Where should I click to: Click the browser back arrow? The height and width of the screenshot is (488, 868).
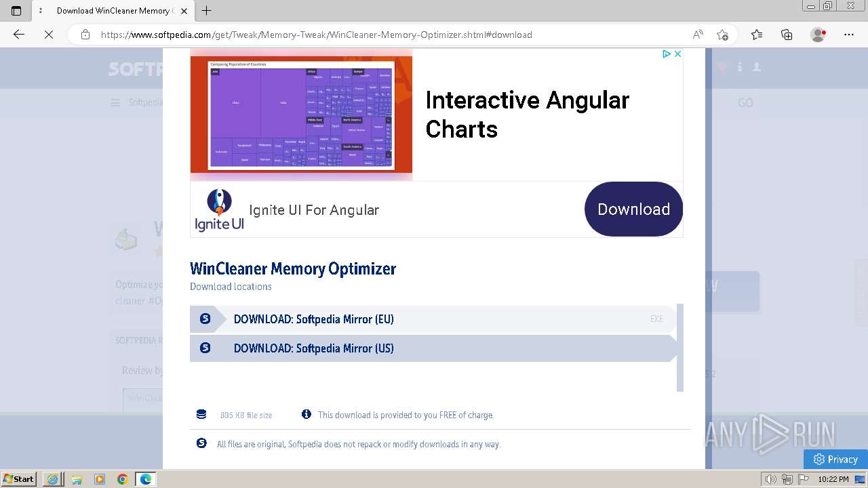tap(19, 35)
